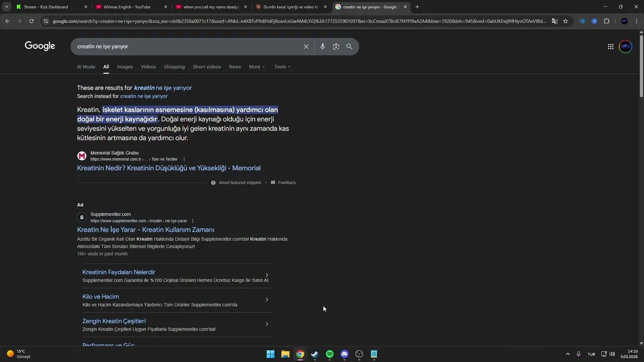Viewport: 644px width, 362px height.
Task: Open a new browser tab
Action: point(417,7)
